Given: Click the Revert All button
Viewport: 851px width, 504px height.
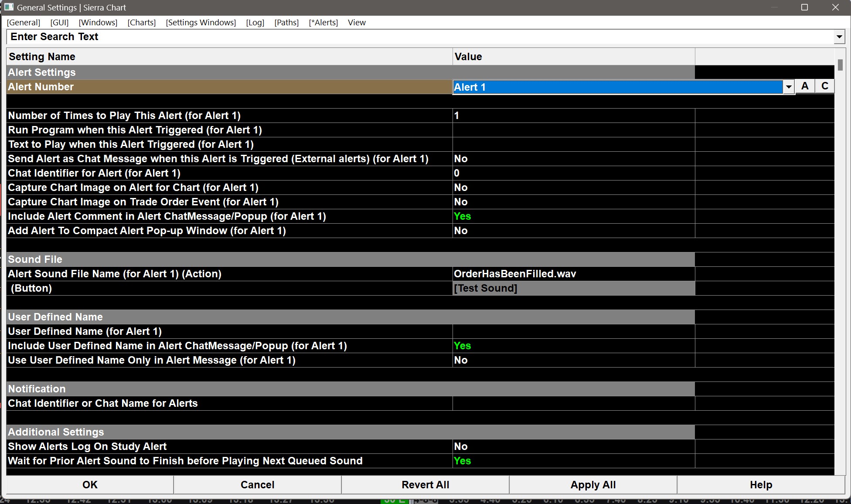Looking at the screenshot, I should [425, 485].
